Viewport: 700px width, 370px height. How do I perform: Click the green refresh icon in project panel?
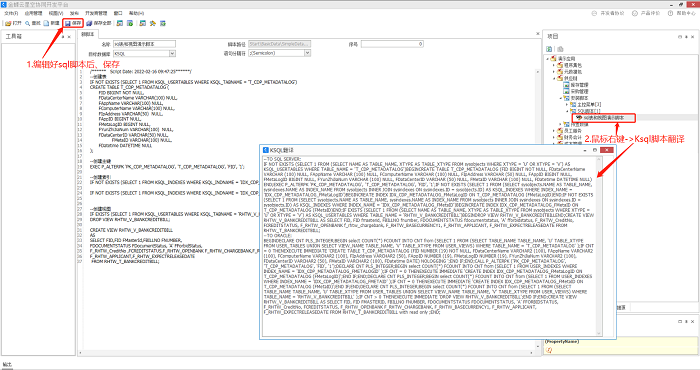coord(550,49)
